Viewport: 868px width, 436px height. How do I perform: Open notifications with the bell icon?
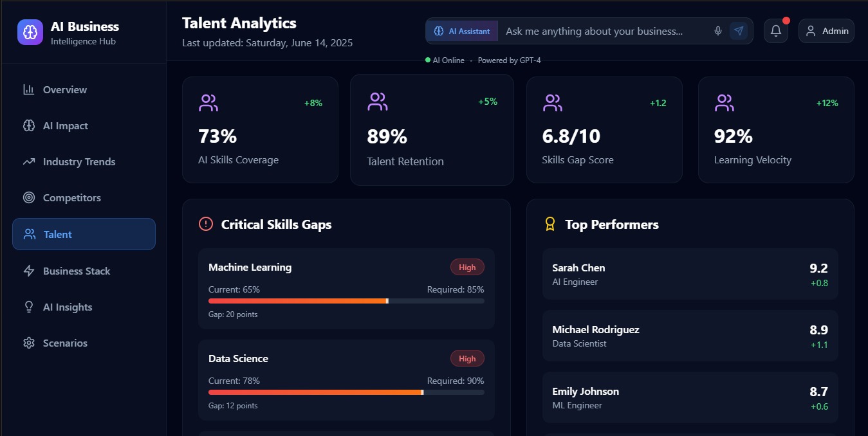click(x=776, y=31)
